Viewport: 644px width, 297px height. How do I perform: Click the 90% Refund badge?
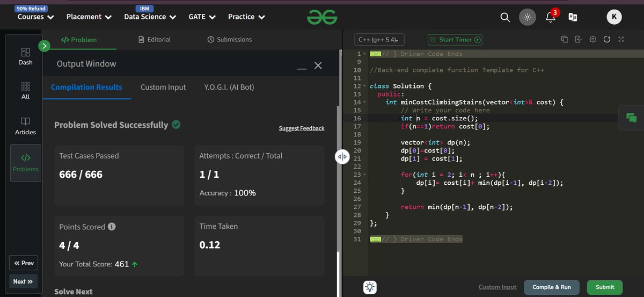[31, 9]
